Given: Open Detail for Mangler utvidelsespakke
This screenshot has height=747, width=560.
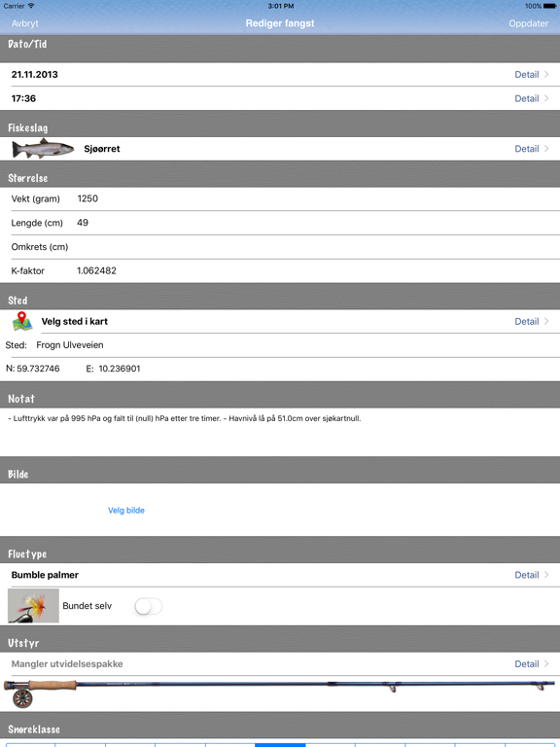Looking at the screenshot, I should pyautogui.click(x=532, y=664).
